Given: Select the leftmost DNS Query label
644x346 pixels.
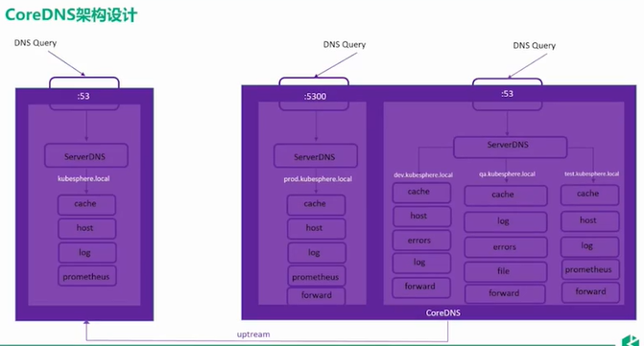Looking at the screenshot, I should [x=36, y=42].
